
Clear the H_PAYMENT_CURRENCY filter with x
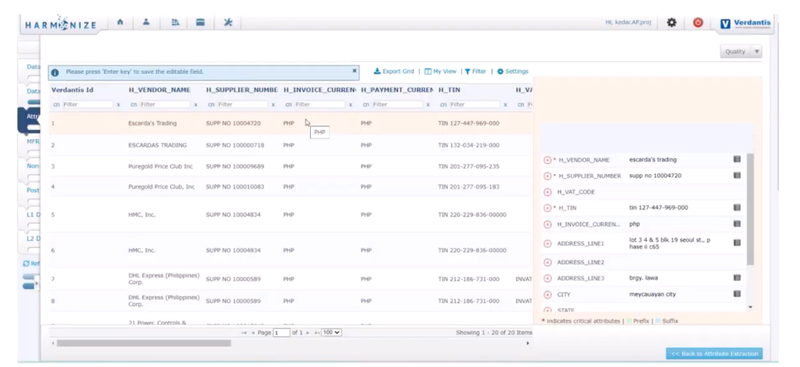pyautogui.click(x=428, y=105)
